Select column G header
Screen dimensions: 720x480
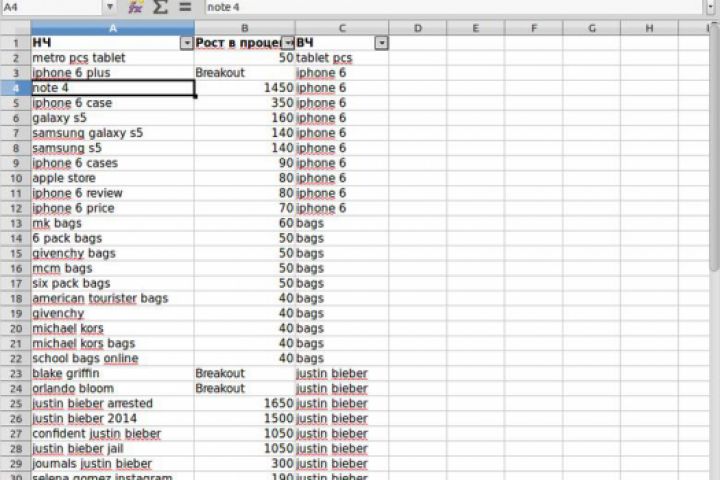click(x=591, y=28)
